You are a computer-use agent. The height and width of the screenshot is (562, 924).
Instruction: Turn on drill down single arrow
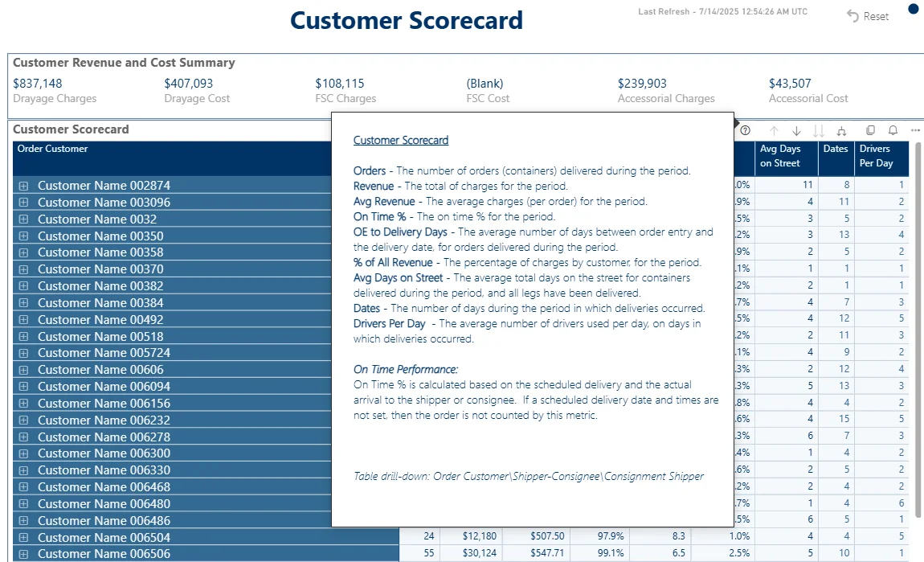coord(796,131)
